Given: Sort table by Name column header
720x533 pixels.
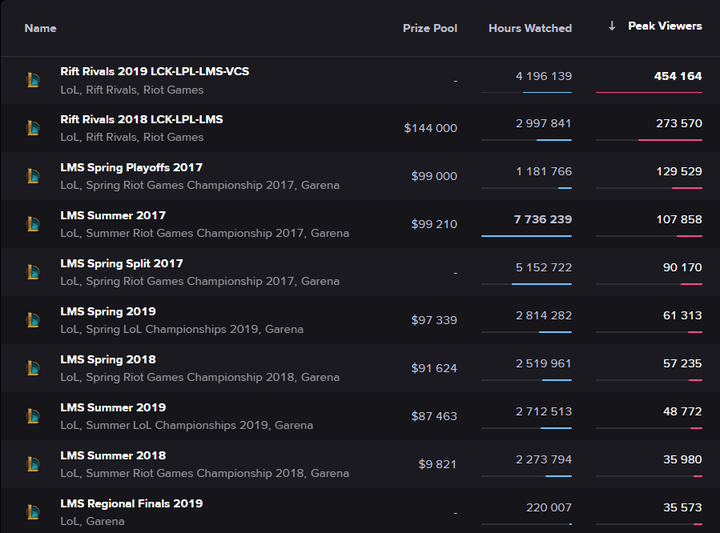Looking at the screenshot, I should pyautogui.click(x=40, y=28).
